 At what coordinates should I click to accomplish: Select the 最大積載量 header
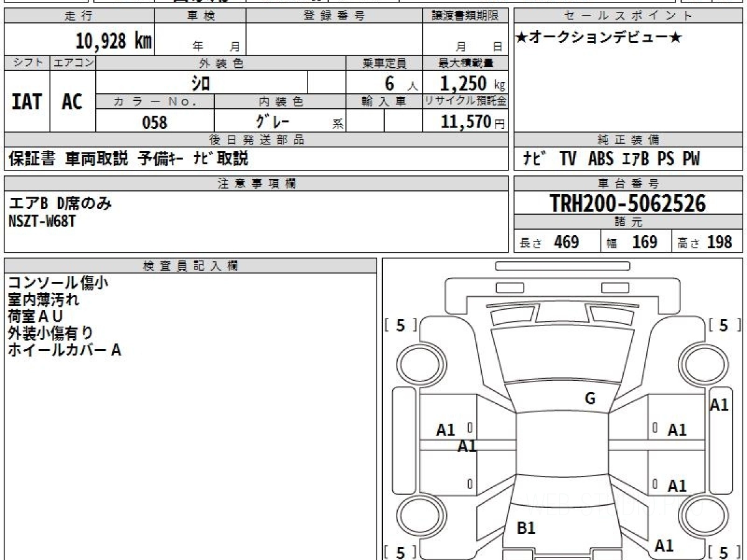pyautogui.click(x=465, y=63)
